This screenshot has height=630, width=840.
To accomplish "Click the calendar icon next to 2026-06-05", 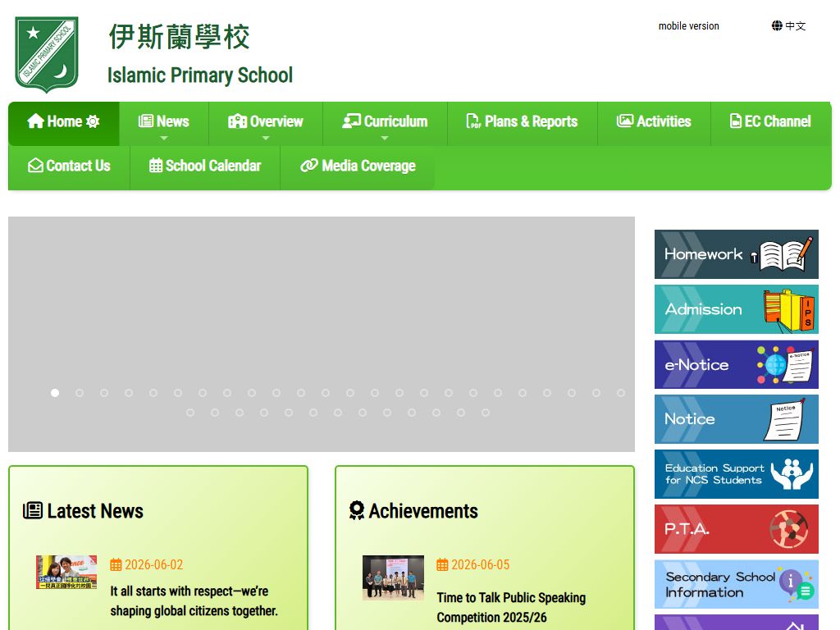I will (442, 564).
